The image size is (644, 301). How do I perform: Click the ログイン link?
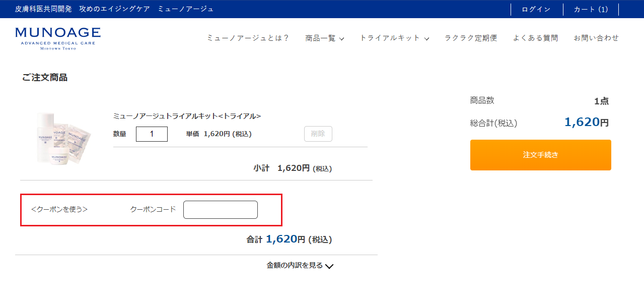pyautogui.click(x=536, y=9)
